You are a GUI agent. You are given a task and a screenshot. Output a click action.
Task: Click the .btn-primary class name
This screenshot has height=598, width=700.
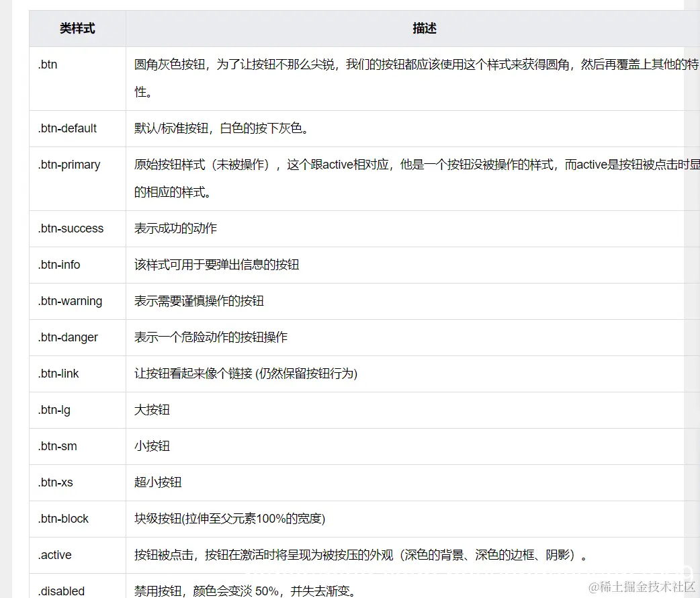click(69, 165)
